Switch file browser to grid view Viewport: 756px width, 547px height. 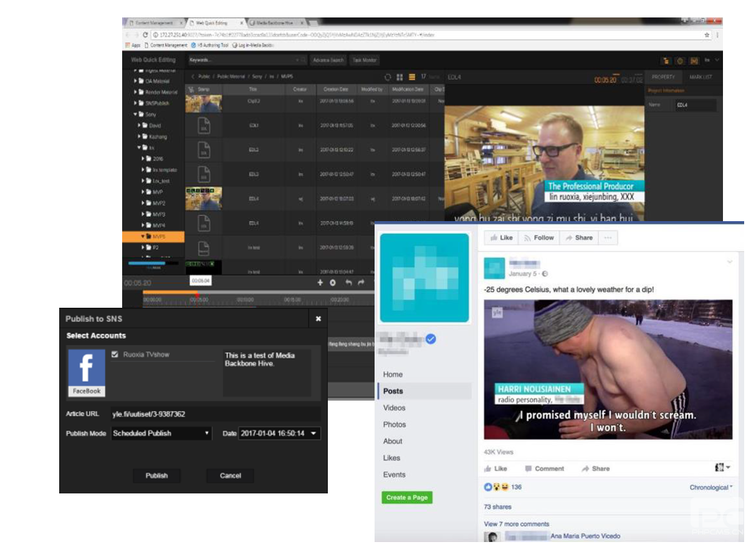[400, 77]
